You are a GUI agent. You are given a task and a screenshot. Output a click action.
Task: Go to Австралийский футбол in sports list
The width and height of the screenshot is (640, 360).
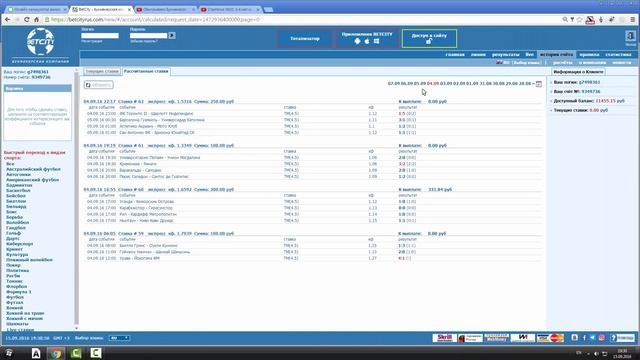[x=33, y=169]
